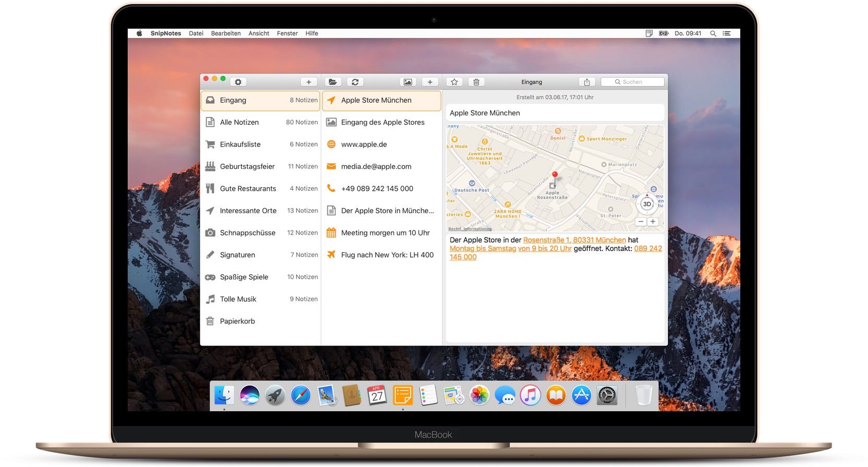Image resolution: width=868 pixels, height=467 pixels.
Task: Open the Datei menu
Action: pos(196,33)
